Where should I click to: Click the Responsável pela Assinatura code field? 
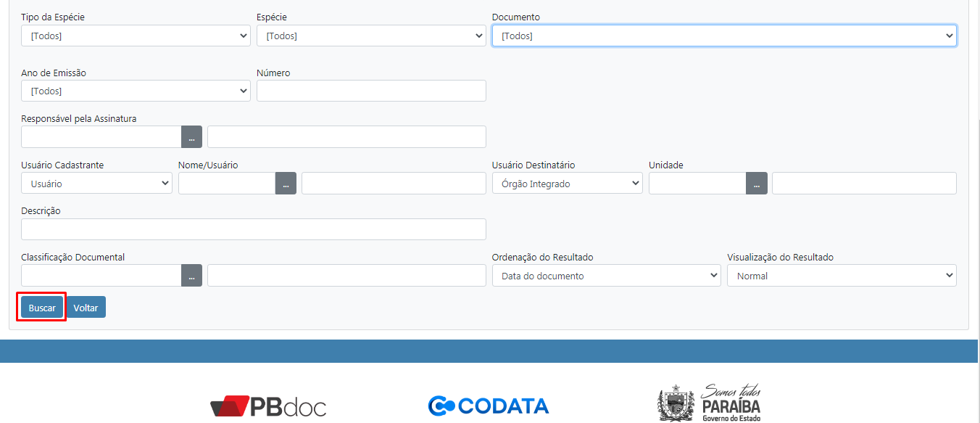(x=101, y=137)
